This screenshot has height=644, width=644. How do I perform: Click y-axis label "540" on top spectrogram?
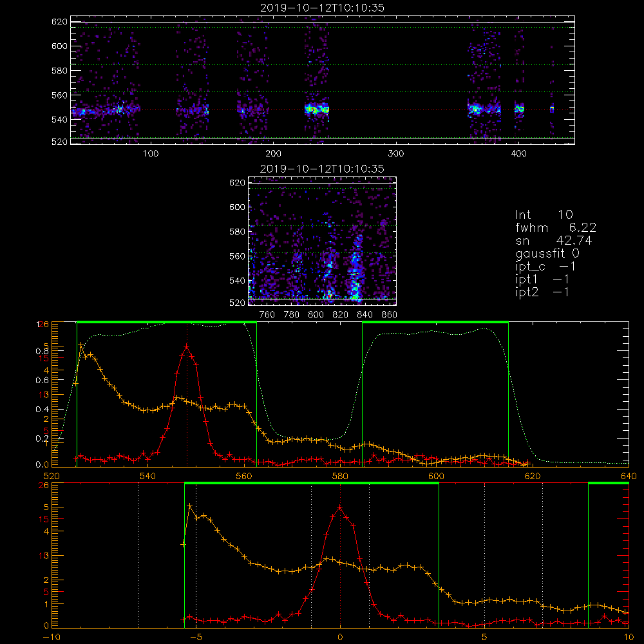coord(59,120)
